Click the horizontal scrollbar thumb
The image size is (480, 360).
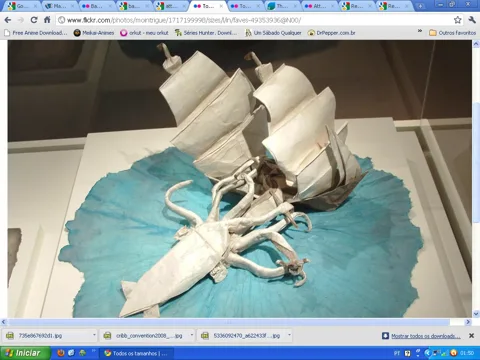(228, 322)
